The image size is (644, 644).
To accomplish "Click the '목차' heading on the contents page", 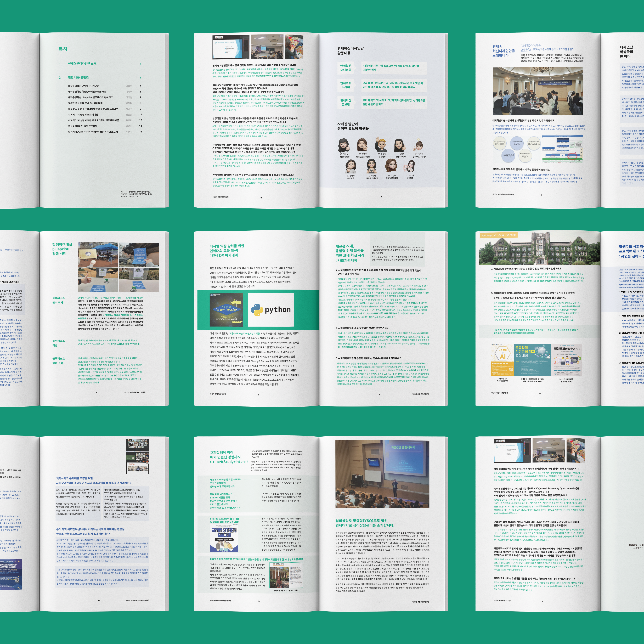I will click(63, 49).
